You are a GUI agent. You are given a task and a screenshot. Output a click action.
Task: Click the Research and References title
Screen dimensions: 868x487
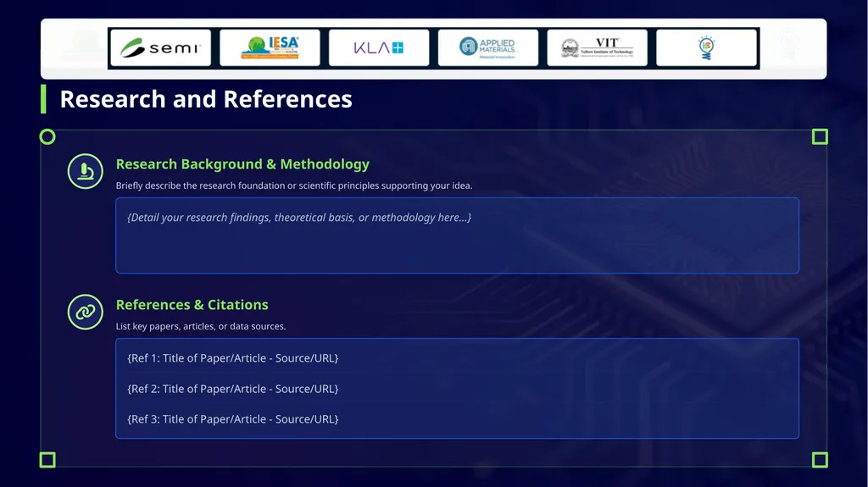click(x=206, y=100)
